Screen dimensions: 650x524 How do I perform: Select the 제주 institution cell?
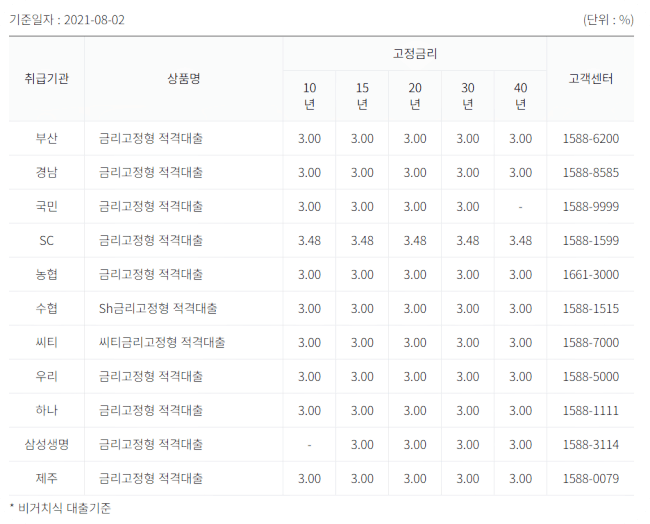click(46, 478)
